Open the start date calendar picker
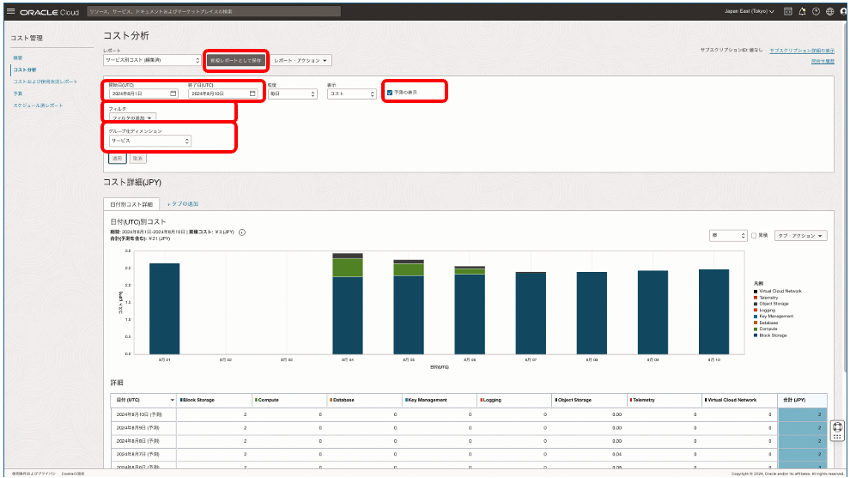Screen dimensions: 850x478 [x=173, y=93]
